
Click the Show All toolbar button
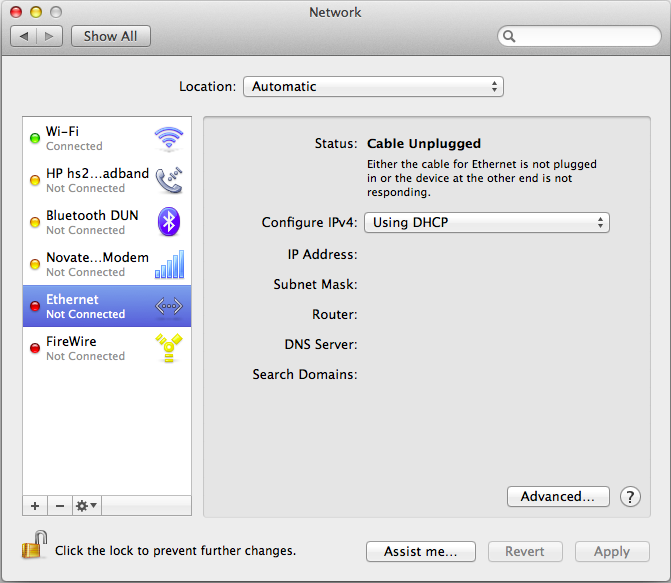click(110, 36)
